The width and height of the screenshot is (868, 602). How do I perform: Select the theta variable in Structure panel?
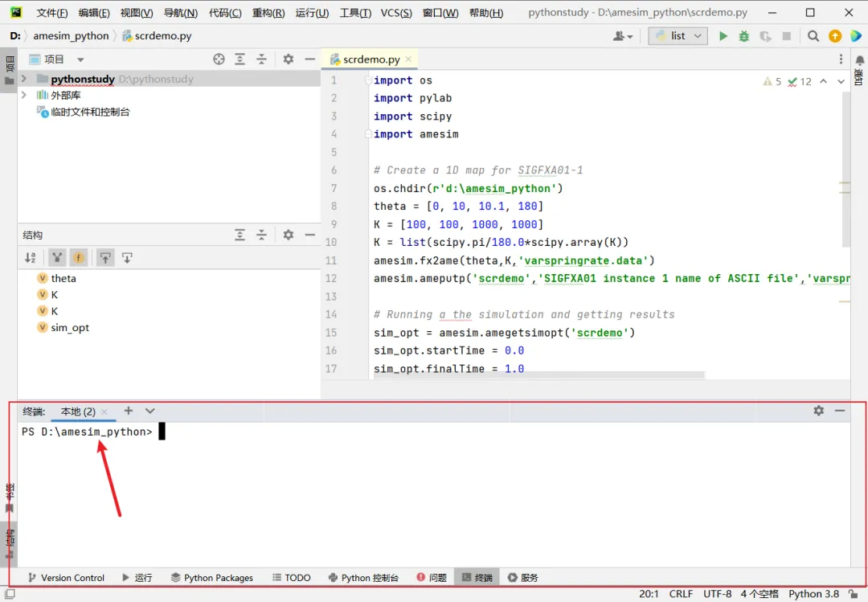pos(63,278)
